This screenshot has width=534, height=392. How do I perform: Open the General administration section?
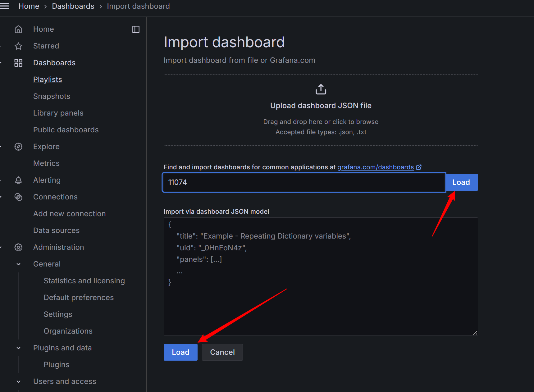[x=47, y=264]
